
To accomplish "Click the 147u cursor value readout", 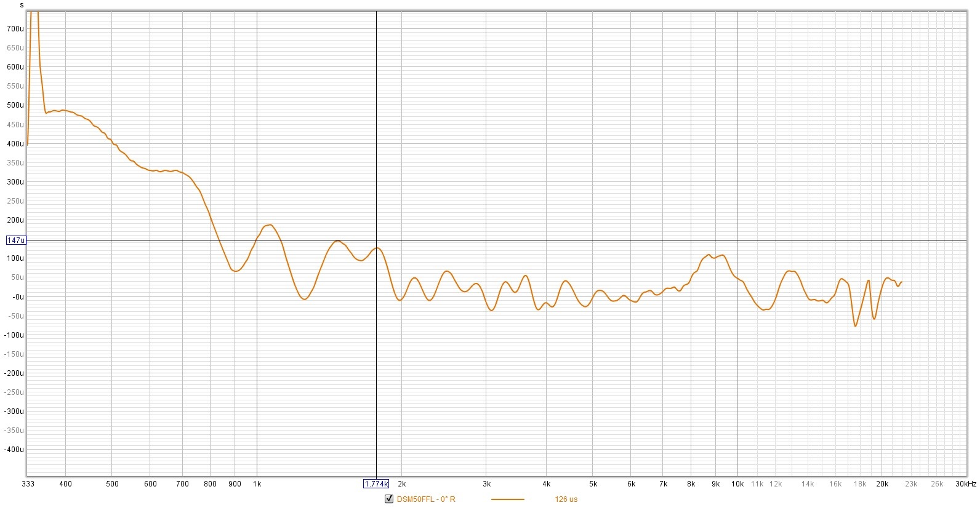I will tap(16, 240).
